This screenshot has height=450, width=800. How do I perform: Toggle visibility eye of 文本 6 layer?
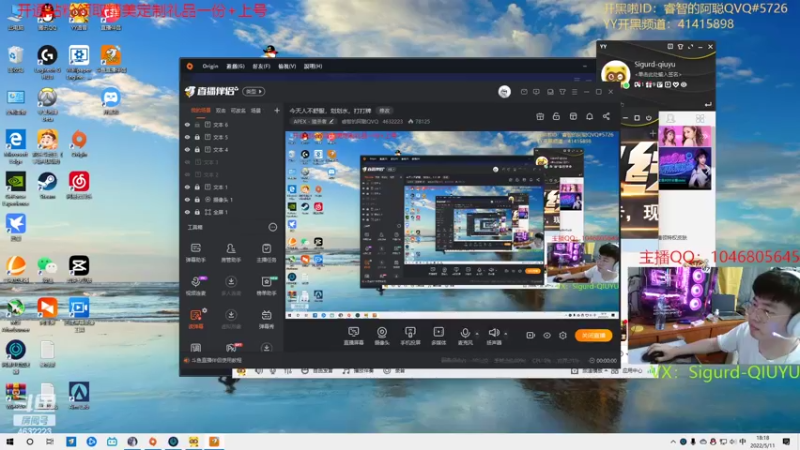pyautogui.click(x=187, y=124)
